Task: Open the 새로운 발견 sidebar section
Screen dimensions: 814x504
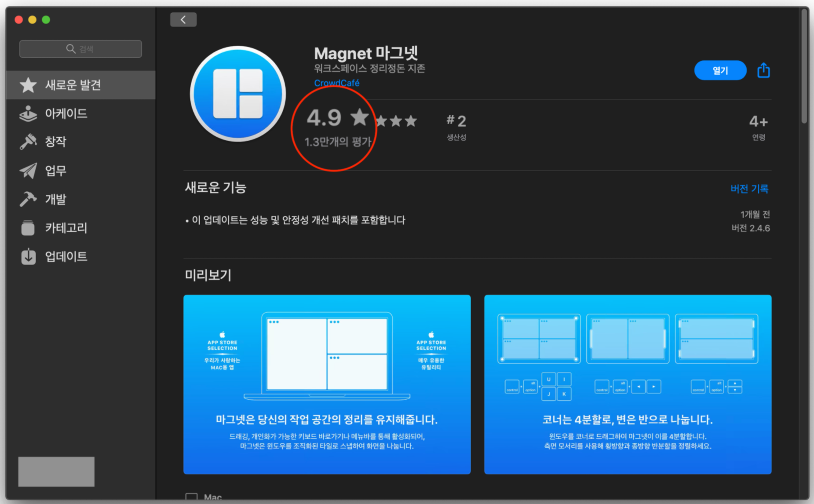Action: coord(81,85)
